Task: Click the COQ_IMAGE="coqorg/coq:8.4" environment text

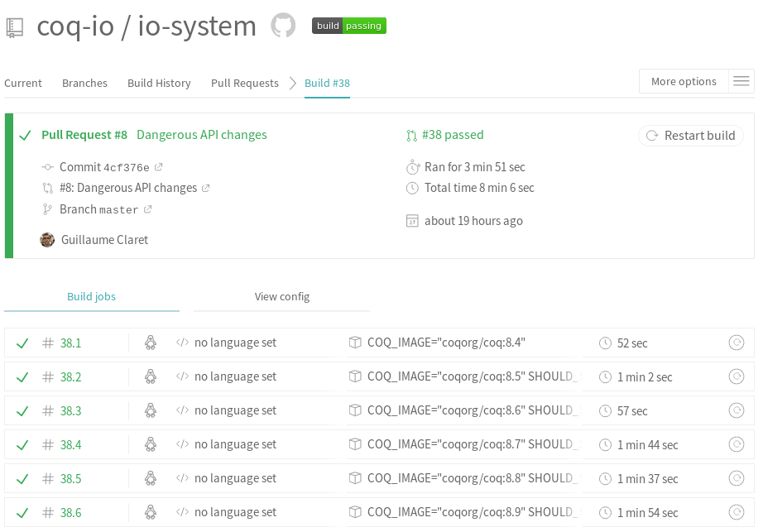Action: [446, 343]
